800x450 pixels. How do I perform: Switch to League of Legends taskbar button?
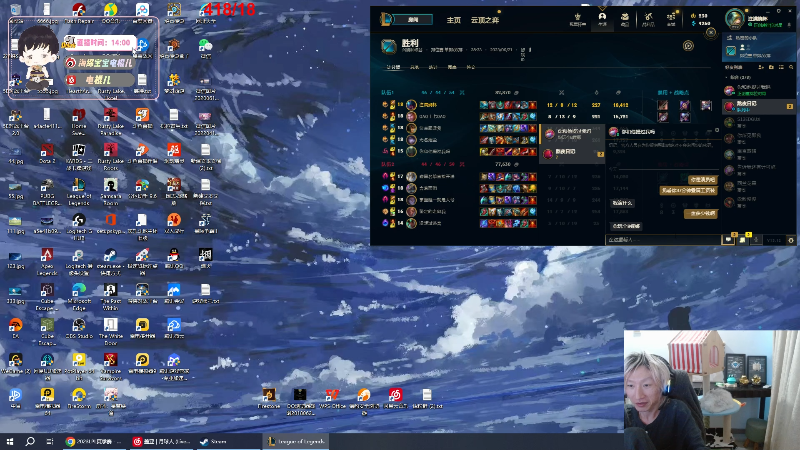(x=295, y=441)
